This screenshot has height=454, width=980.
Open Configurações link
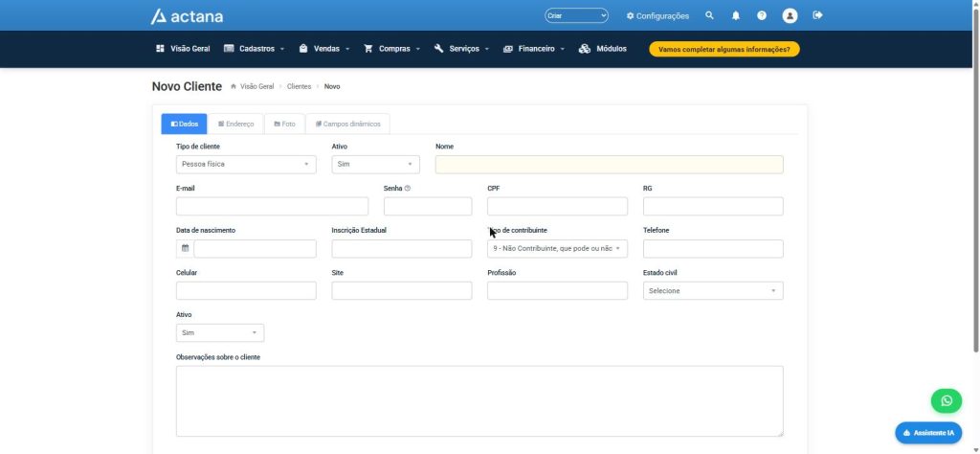coord(657,15)
